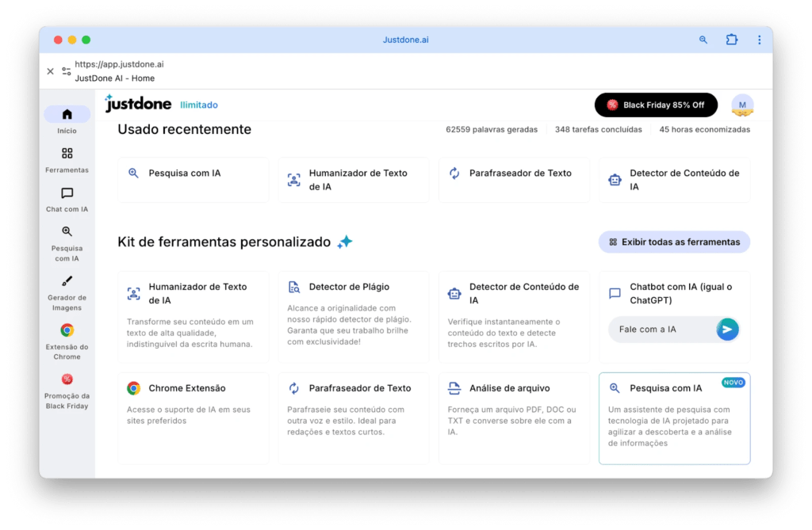812x530 pixels.
Task: Click the blue send arrow in chatbot
Action: point(727,330)
